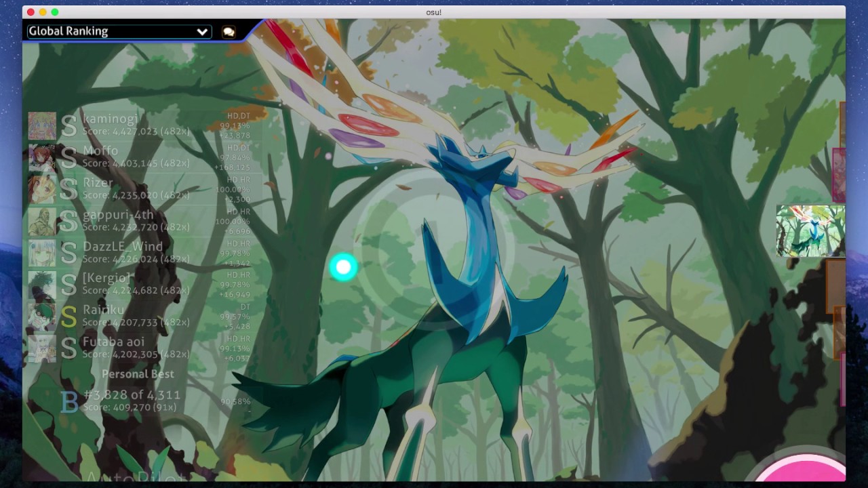Click the score 4,202,305 (482x)
868x488 pixels.
pyautogui.click(x=136, y=354)
